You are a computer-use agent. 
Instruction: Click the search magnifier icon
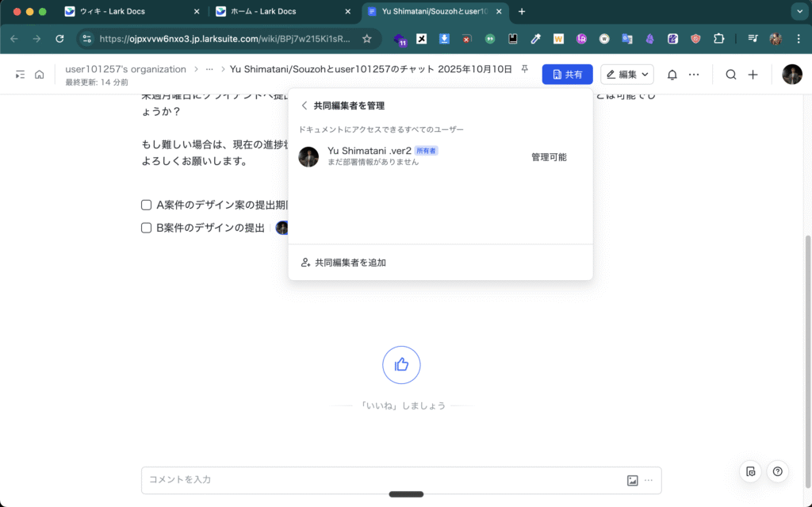[731, 75]
